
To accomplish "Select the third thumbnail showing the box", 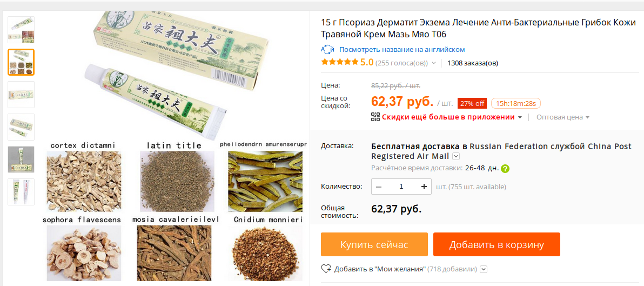I will coord(21,95).
